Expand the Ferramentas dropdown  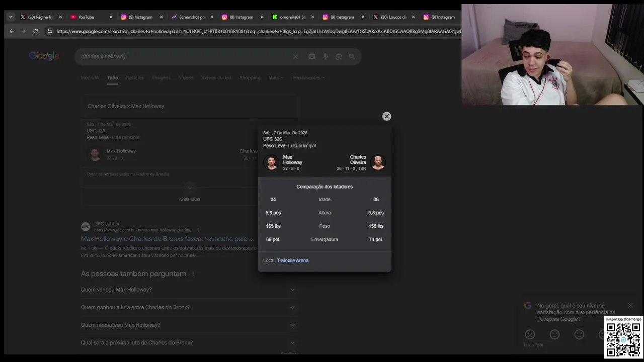pos(308,78)
